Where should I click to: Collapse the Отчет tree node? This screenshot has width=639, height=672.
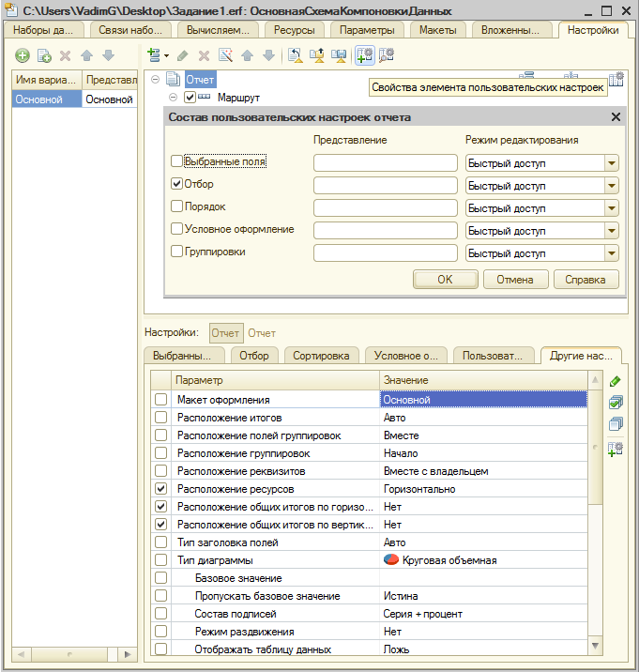[156, 80]
